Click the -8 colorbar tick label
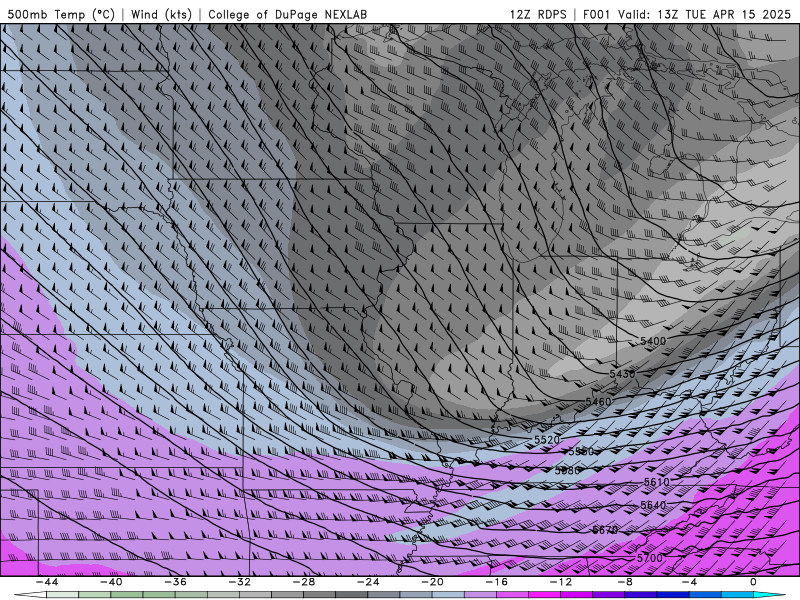 (625, 582)
